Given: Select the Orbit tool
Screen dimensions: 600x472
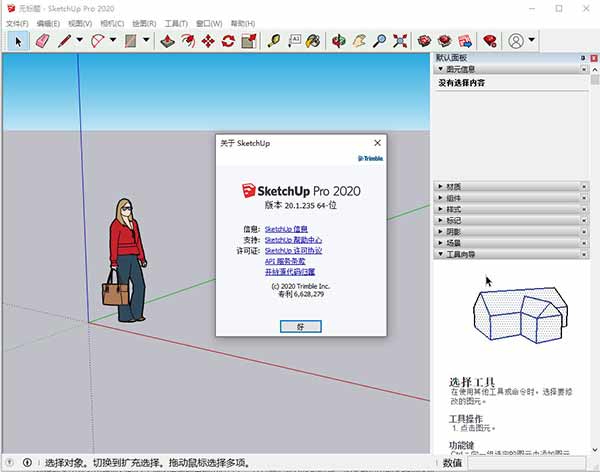Looking at the screenshot, I should pos(339,41).
